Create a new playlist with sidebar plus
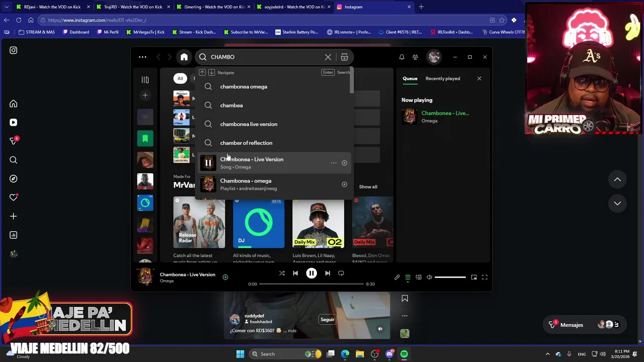Screen dimensions: 644x362 coord(145,95)
